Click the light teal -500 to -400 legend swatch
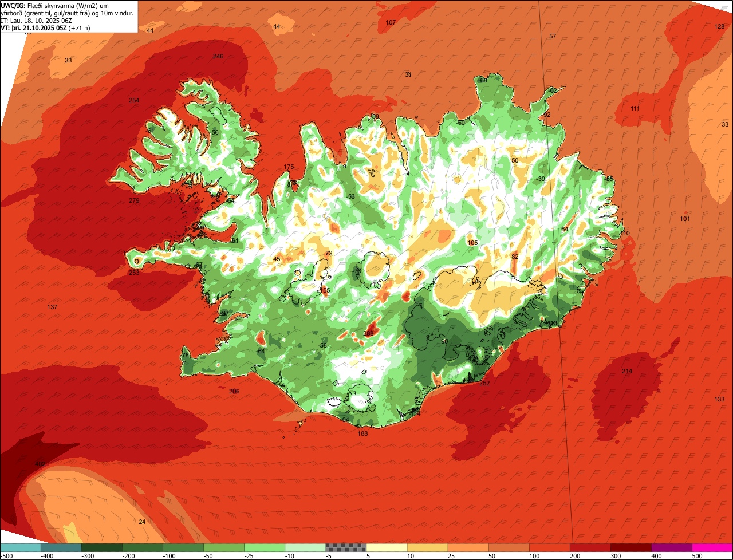This screenshot has height=560, width=733. point(21,547)
